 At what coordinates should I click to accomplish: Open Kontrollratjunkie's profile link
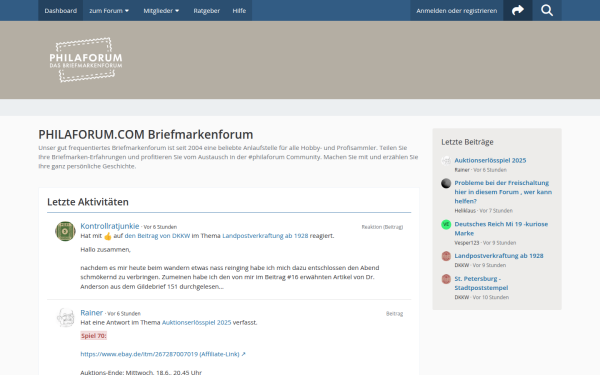click(110, 226)
